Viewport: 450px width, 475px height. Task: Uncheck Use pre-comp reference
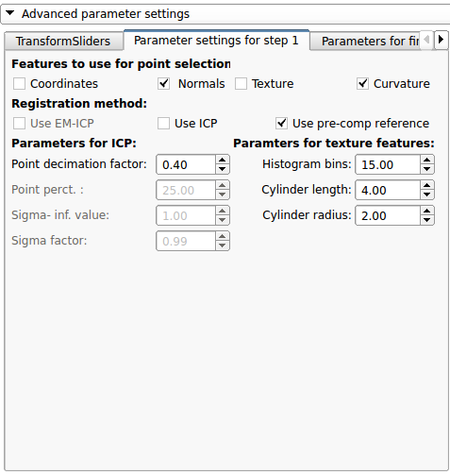[x=282, y=123]
